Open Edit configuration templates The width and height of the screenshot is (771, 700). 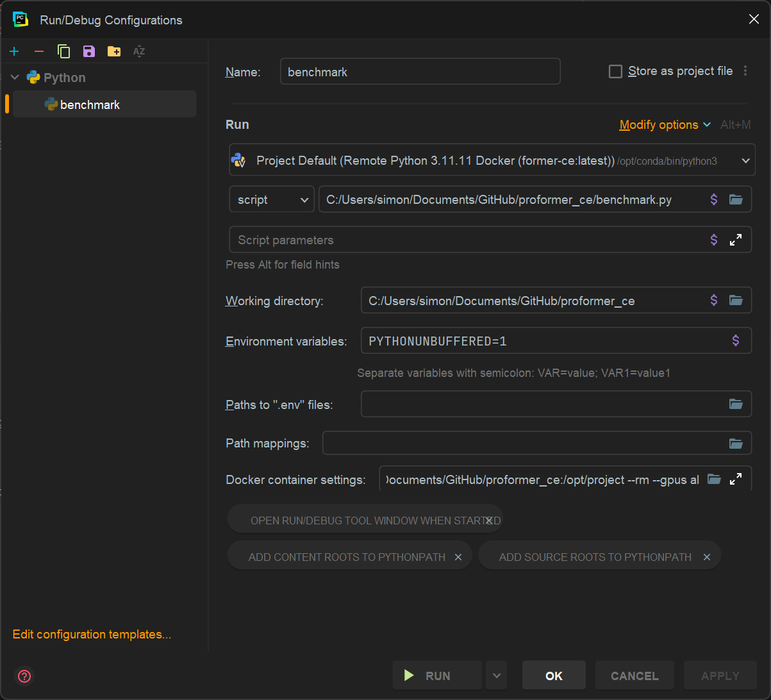pyautogui.click(x=91, y=634)
